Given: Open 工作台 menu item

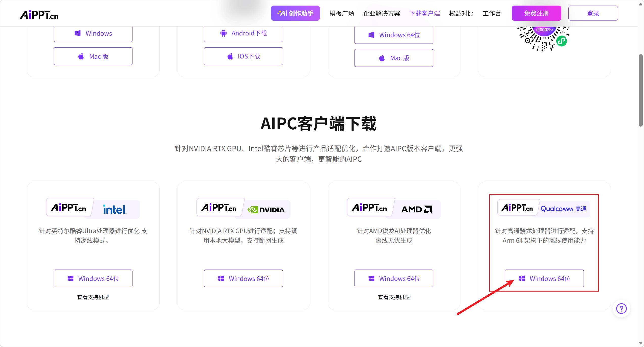Looking at the screenshot, I should click(x=492, y=13).
